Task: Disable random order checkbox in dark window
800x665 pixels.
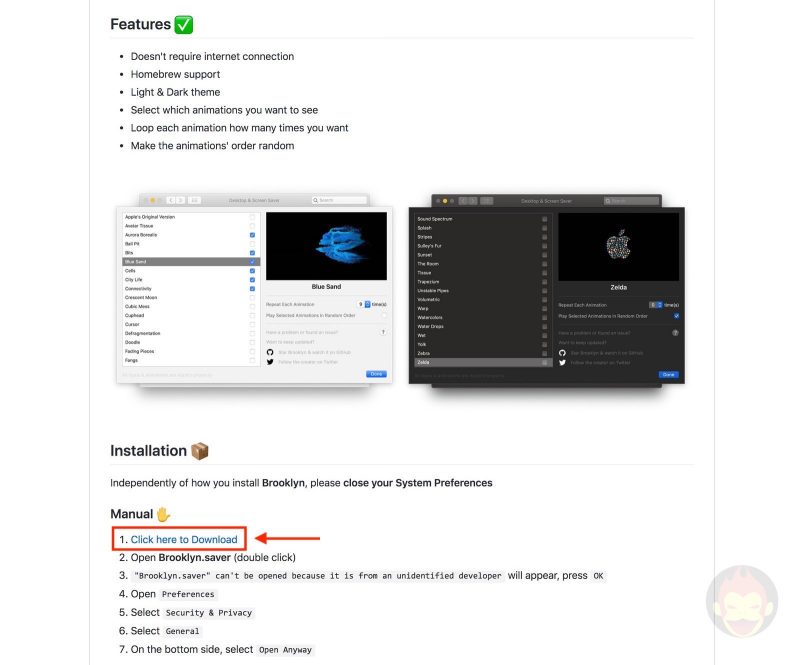Action: (x=677, y=316)
